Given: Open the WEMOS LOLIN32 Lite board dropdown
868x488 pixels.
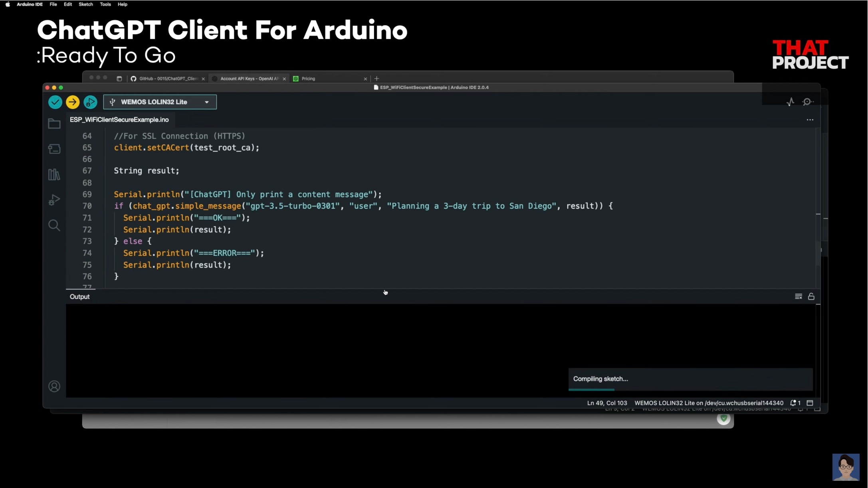Looking at the screenshot, I should coord(159,102).
